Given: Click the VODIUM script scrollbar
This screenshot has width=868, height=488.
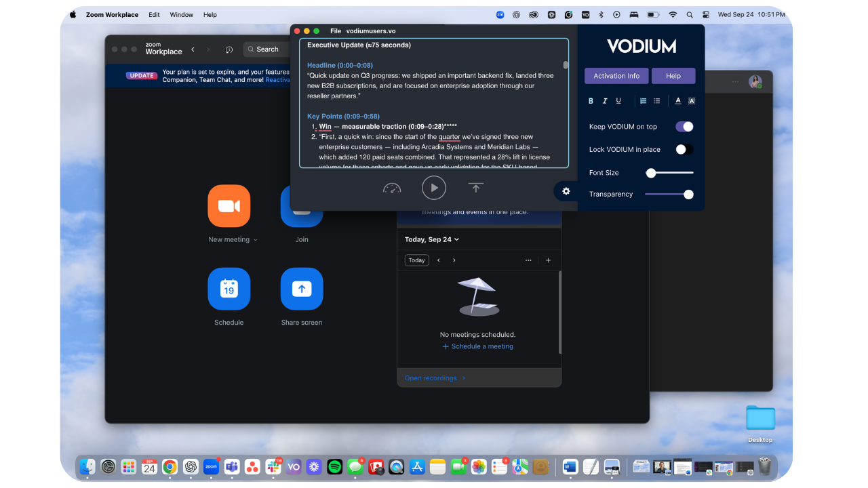Looking at the screenshot, I should point(566,65).
